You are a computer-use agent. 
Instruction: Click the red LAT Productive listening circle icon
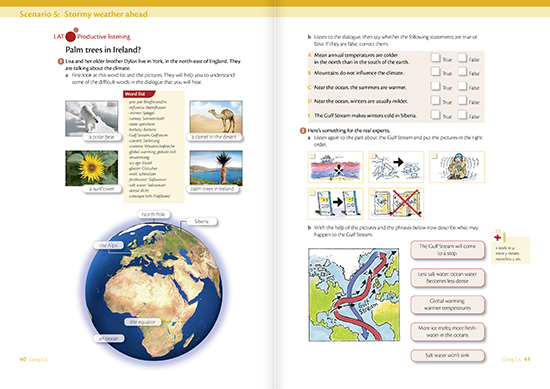(x=71, y=36)
